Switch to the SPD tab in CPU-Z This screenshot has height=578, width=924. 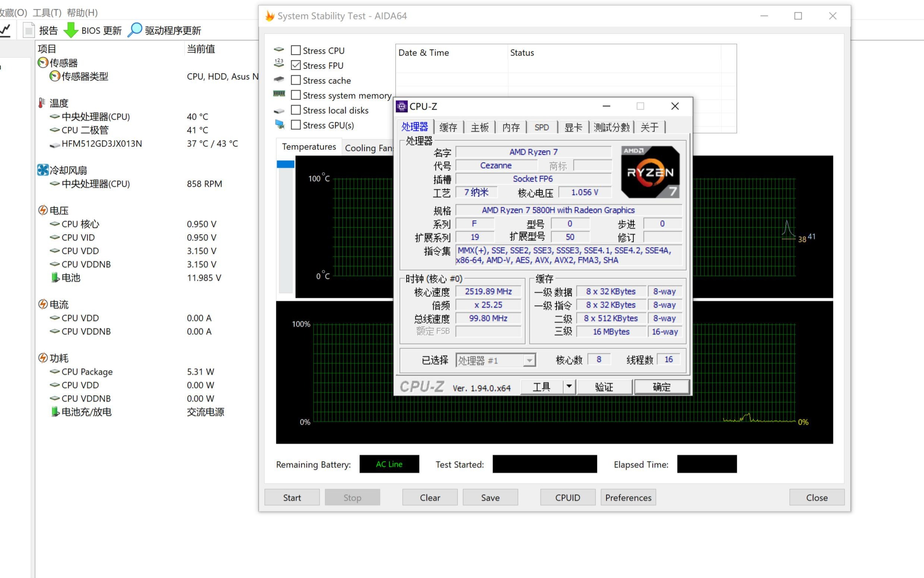(541, 127)
